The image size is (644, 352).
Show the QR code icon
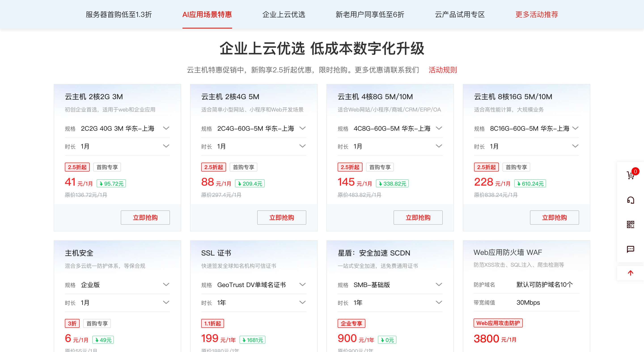pyautogui.click(x=630, y=224)
